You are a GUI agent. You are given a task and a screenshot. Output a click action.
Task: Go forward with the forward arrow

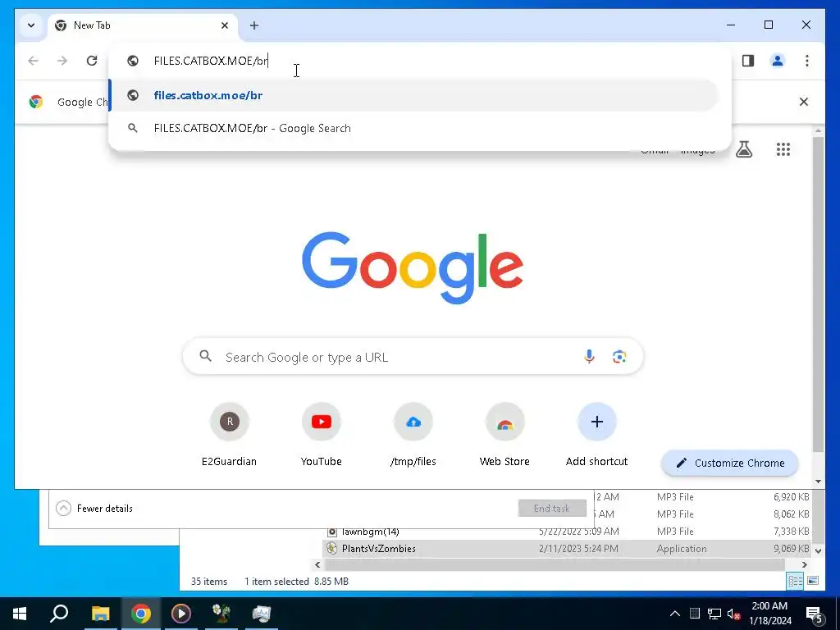pos(62,61)
